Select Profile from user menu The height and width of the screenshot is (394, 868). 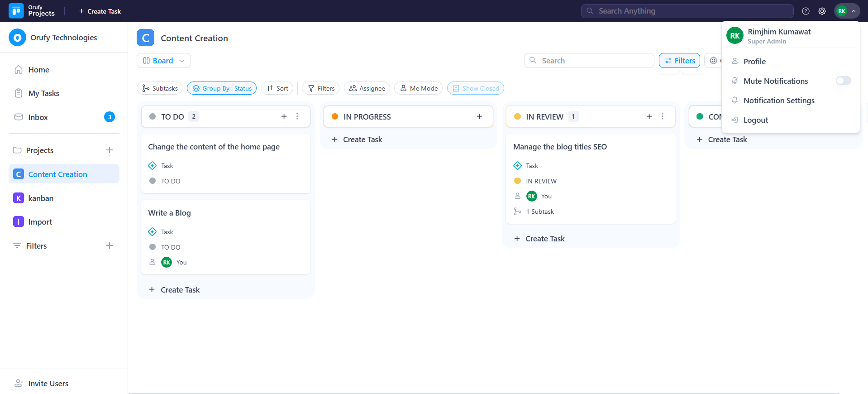(x=754, y=62)
